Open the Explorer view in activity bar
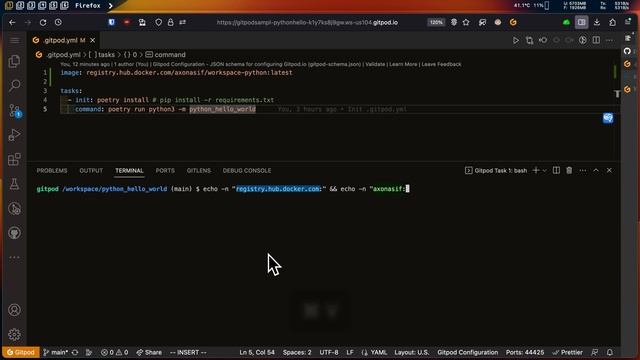This screenshot has height=360, width=640. [14, 62]
